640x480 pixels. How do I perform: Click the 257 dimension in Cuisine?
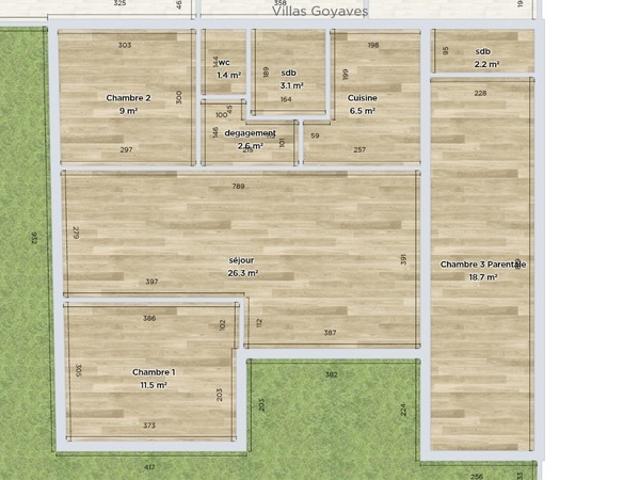coord(360,150)
